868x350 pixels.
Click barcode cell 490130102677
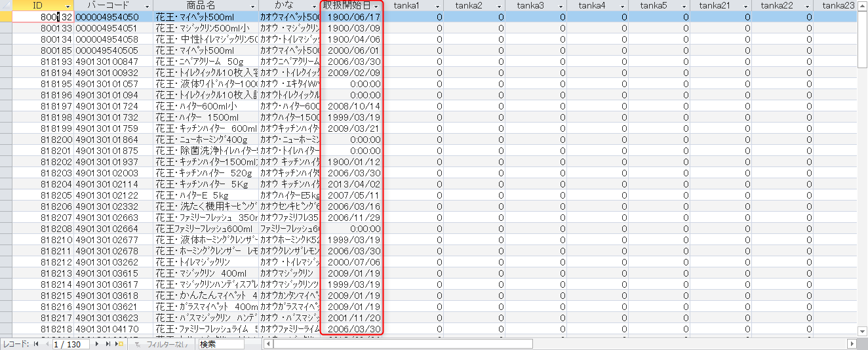[113, 240]
